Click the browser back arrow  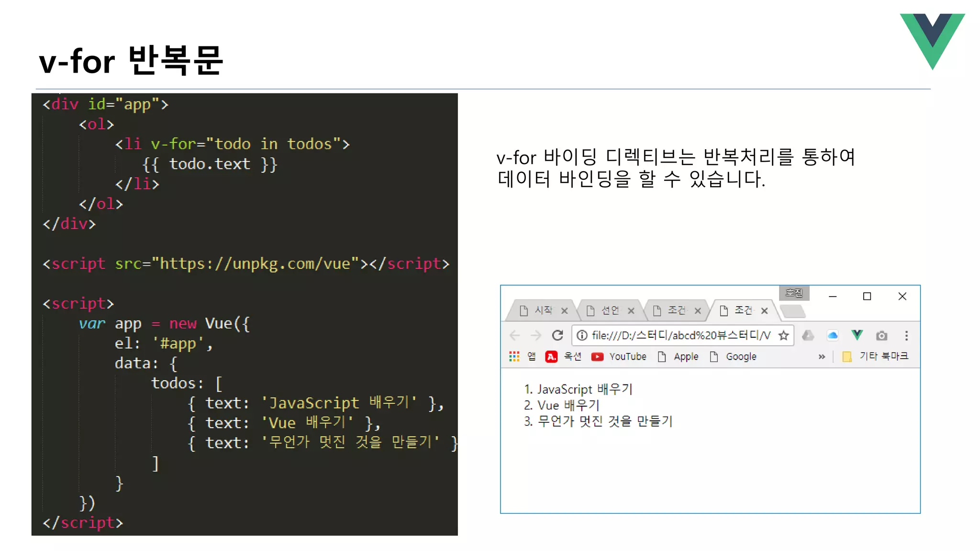[515, 335]
